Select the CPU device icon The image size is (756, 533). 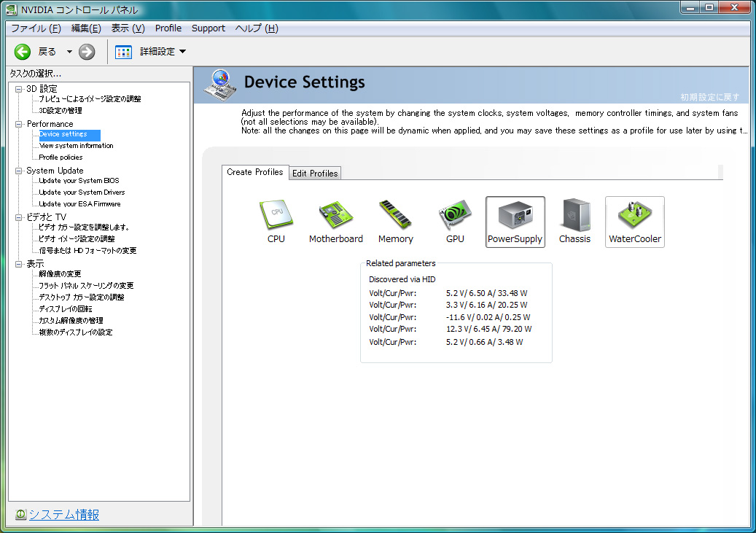[x=276, y=222]
